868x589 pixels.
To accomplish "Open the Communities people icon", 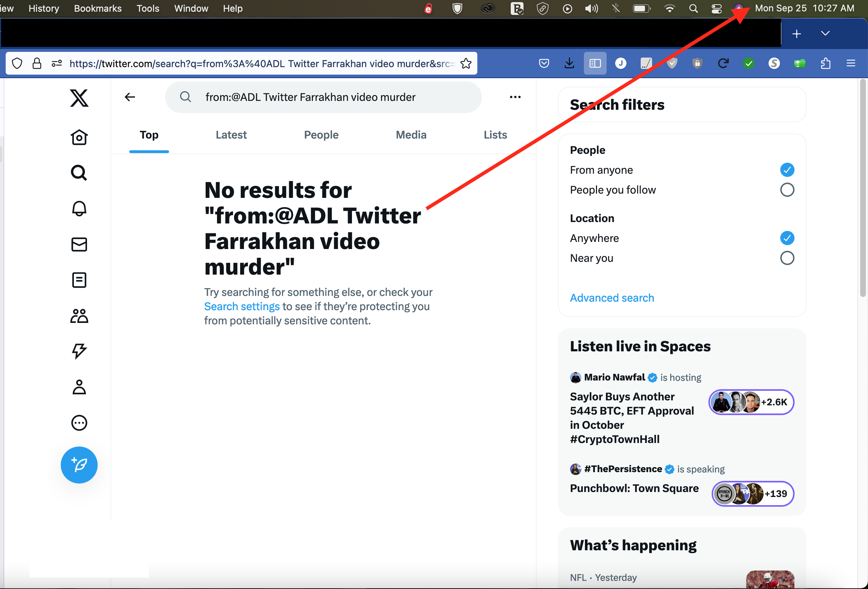I will tap(79, 315).
